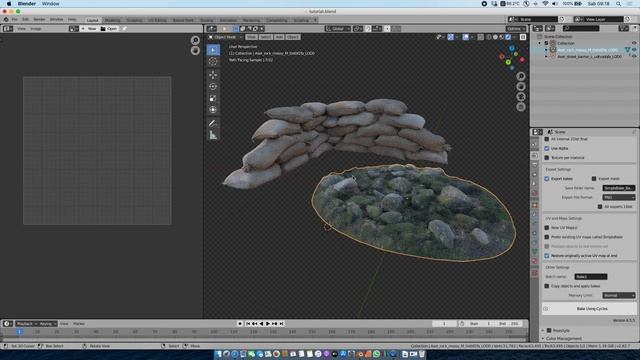Screen dimensions: 640x360
Task: Open the Playback dropdown in timeline
Action: [26, 324]
